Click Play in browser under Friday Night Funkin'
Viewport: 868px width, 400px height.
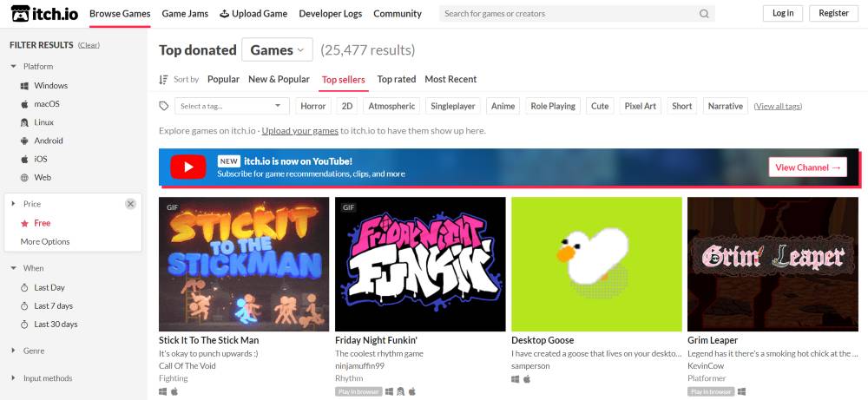coord(358,391)
